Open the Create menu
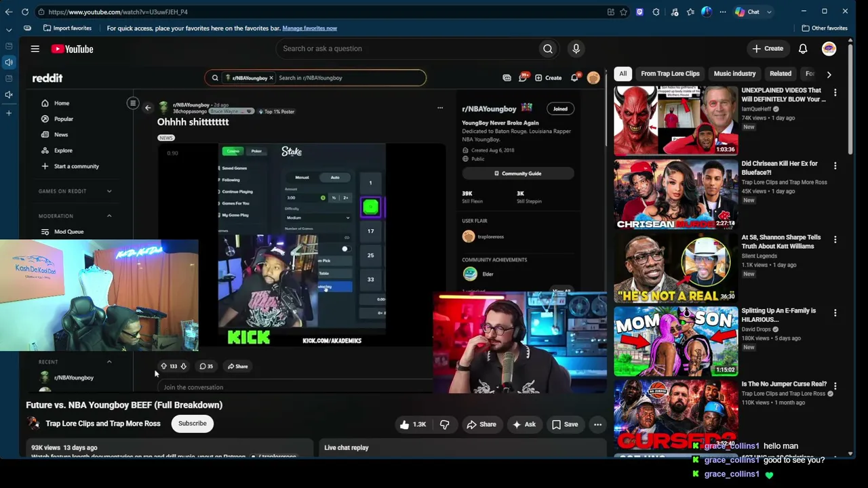The height and width of the screenshot is (488, 868). 768,49
